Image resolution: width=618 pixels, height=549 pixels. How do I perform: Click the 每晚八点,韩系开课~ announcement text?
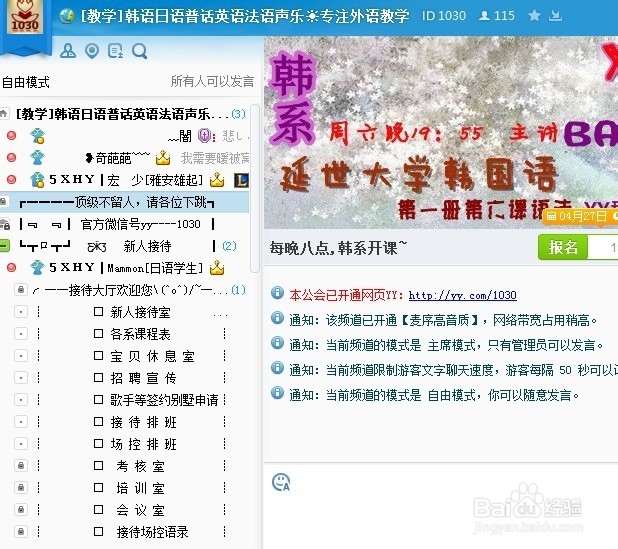(x=338, y=248)
